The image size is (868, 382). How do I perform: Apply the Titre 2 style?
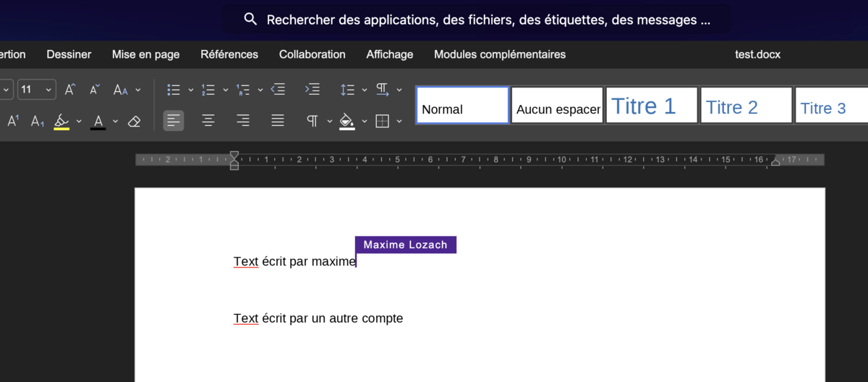pos(746,106)
